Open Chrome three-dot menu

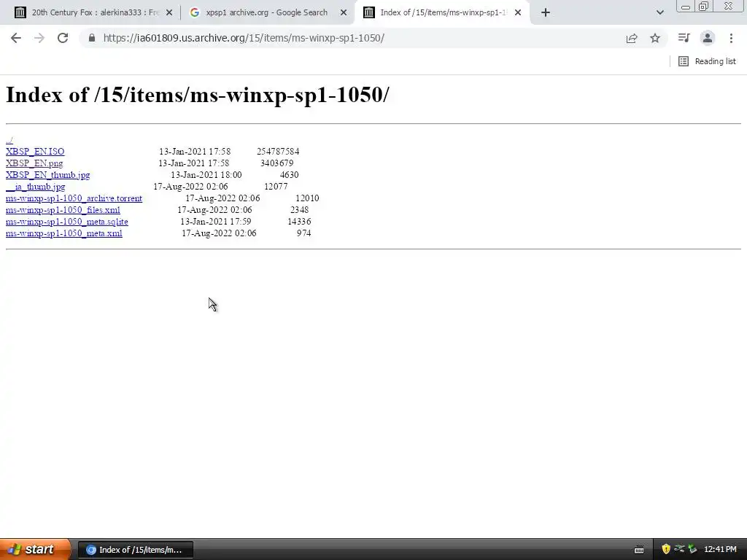click(x=731, y=38)
